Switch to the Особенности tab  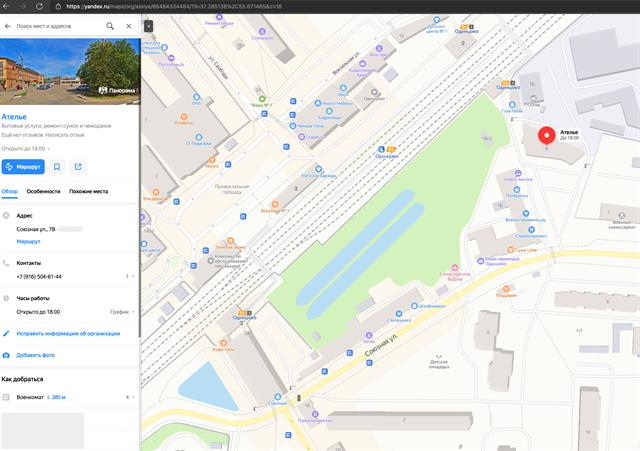(43, 191)
